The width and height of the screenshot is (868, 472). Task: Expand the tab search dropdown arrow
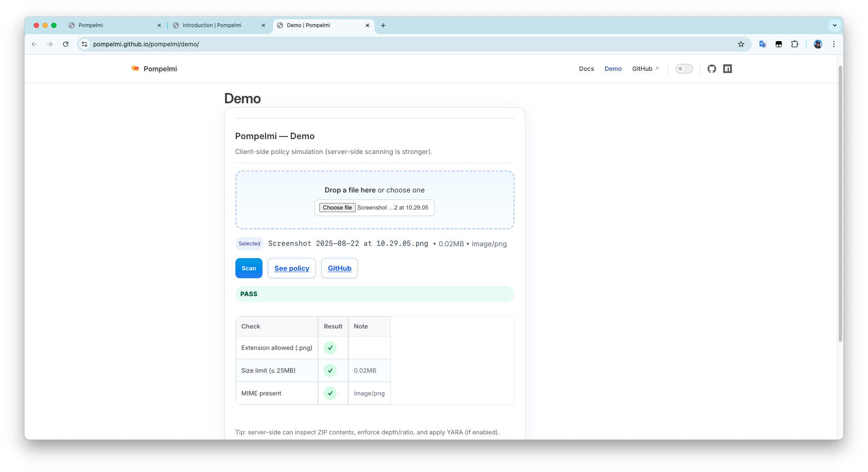click(x=834, y=25)
